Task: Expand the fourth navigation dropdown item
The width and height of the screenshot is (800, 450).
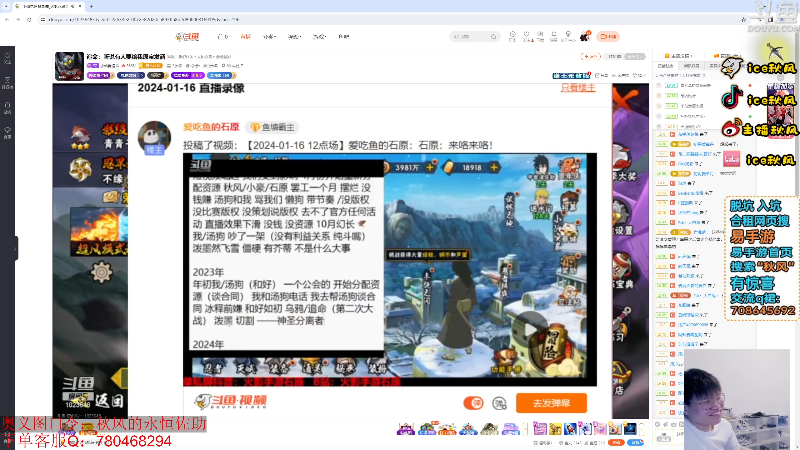Action: (294, 37)
